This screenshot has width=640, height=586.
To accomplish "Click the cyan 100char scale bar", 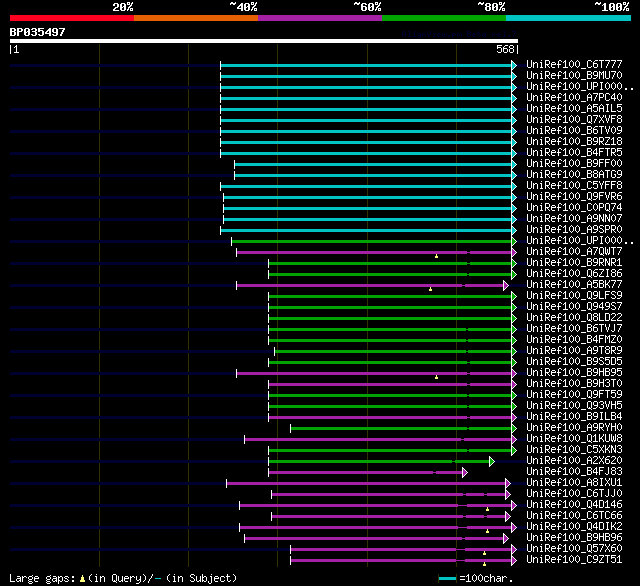I will 448,578.
